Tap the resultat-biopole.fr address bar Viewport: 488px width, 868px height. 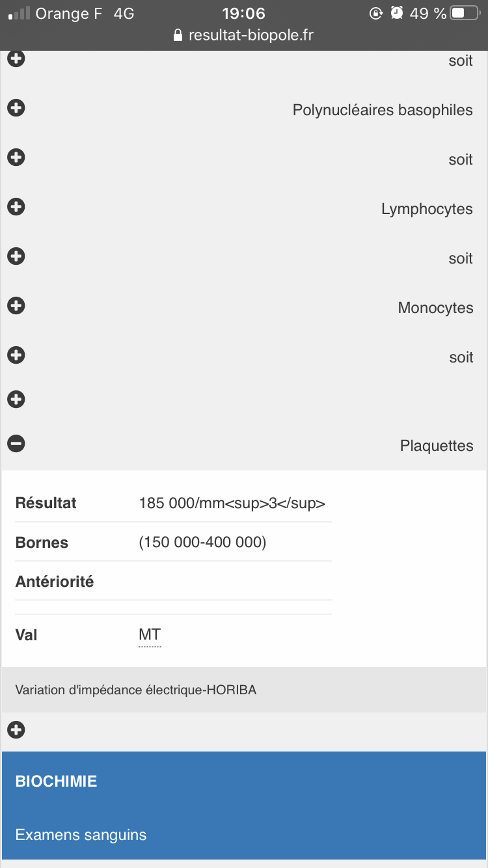251,35
